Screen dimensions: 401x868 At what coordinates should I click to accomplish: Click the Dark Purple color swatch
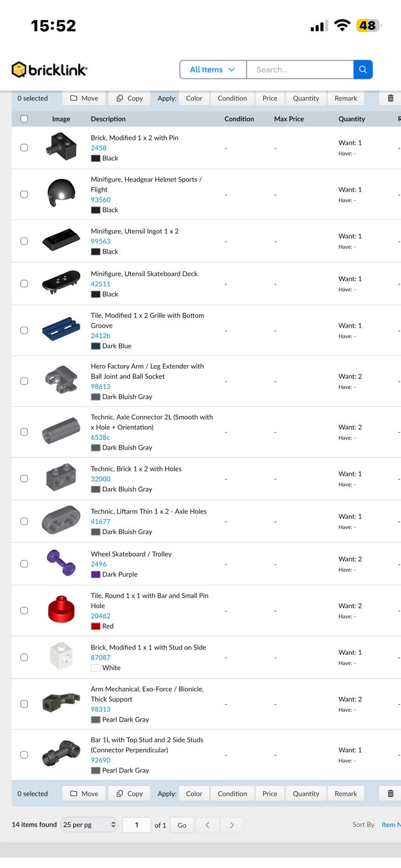tap(96, 575)
